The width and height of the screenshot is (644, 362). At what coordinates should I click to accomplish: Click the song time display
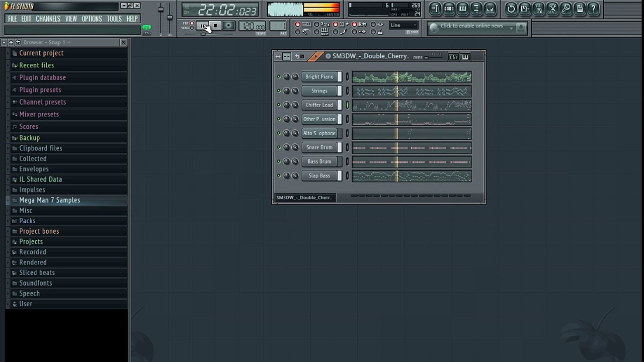coord(220,10)
